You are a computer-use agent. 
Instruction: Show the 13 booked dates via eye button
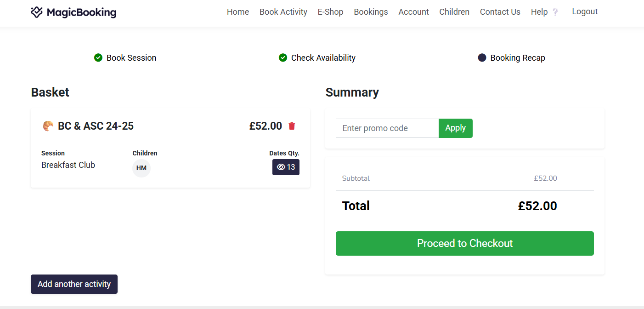pyautogui.click(x=286, y=167)
